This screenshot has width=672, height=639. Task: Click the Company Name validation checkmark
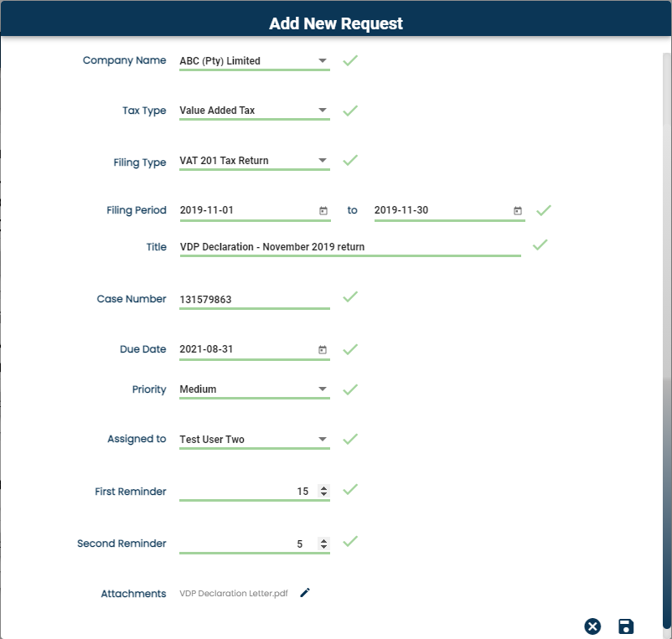point(350,60)
